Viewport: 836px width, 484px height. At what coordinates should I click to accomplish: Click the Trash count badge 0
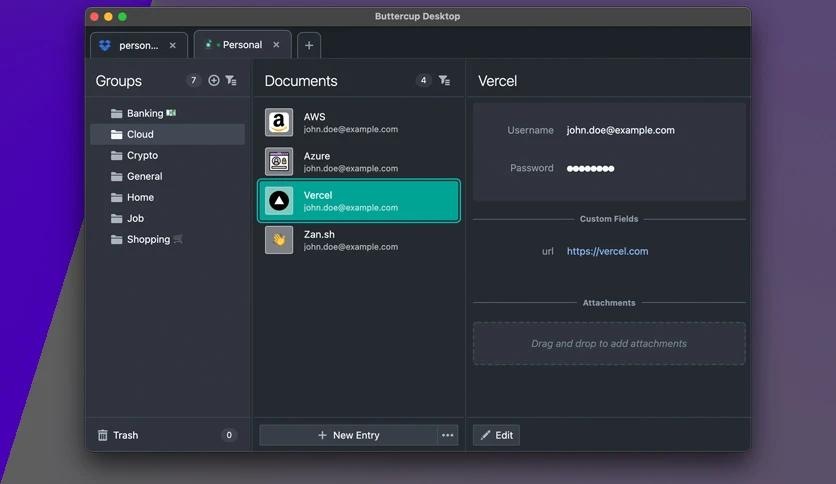229,435
